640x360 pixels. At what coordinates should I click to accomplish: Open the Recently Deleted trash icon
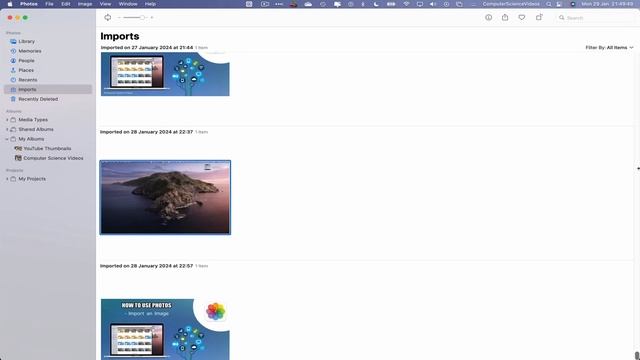point(13,99)
